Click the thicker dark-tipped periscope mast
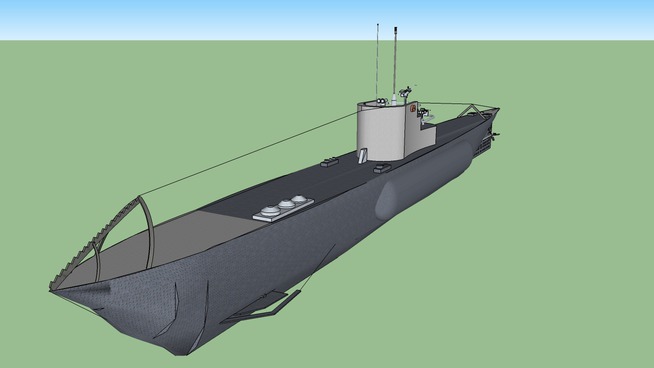This screenshot has width=654, height=368. [x=395, y=62]
